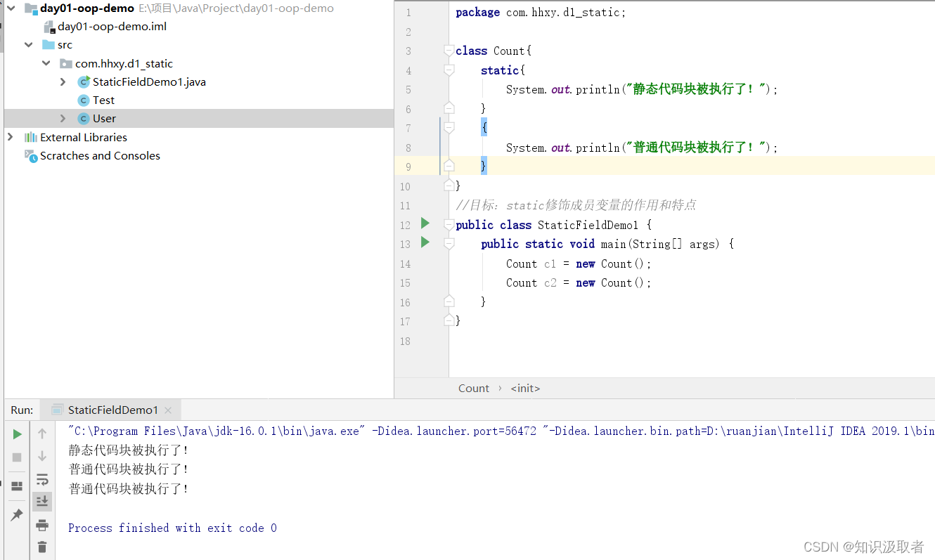Viewport: 935px width, 560px height.
Task: Select External Libraries label
Action: pyautogui.click(x=84, y=137)
